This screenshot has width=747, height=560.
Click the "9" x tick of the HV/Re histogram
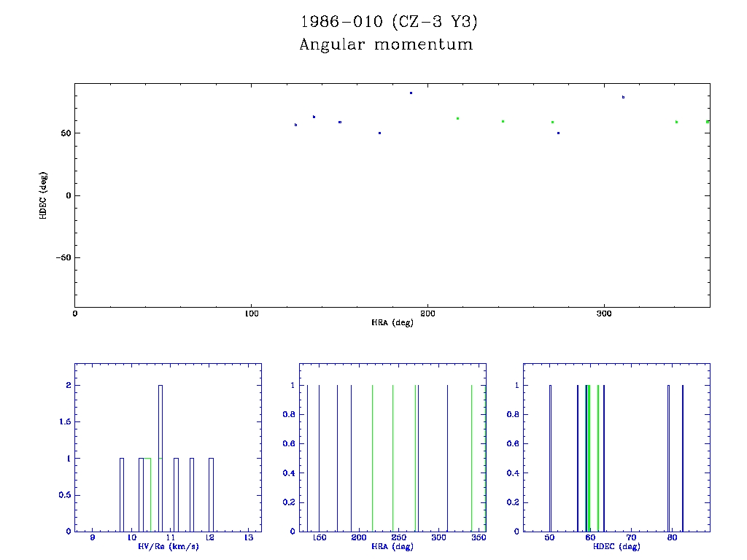(93, 537)
